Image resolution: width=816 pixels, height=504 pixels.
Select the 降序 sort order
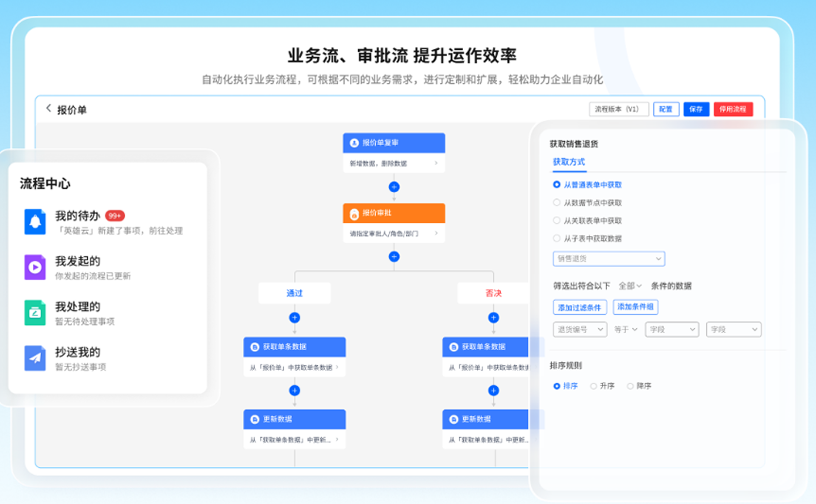click(639, 386)
